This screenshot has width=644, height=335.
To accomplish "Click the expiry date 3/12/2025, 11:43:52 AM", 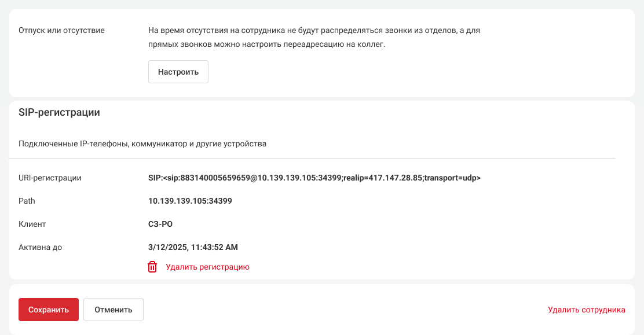I will click(193, 247).
